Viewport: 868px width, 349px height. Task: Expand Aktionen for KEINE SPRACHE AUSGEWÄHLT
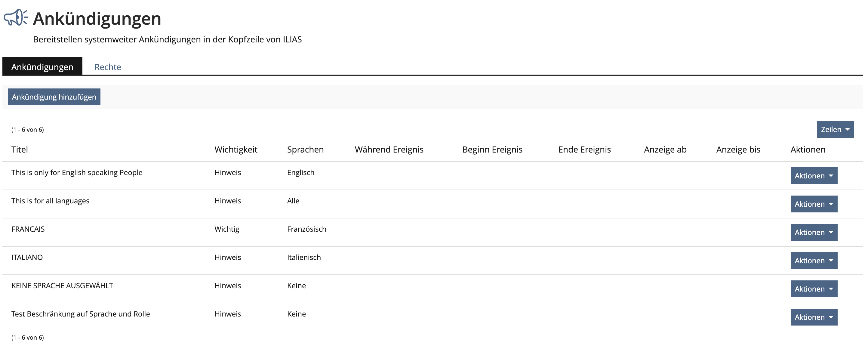[x=814, y=289]
